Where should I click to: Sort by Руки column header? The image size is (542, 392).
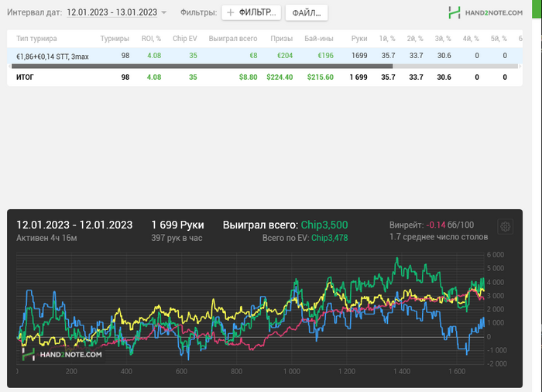(359, 39)
